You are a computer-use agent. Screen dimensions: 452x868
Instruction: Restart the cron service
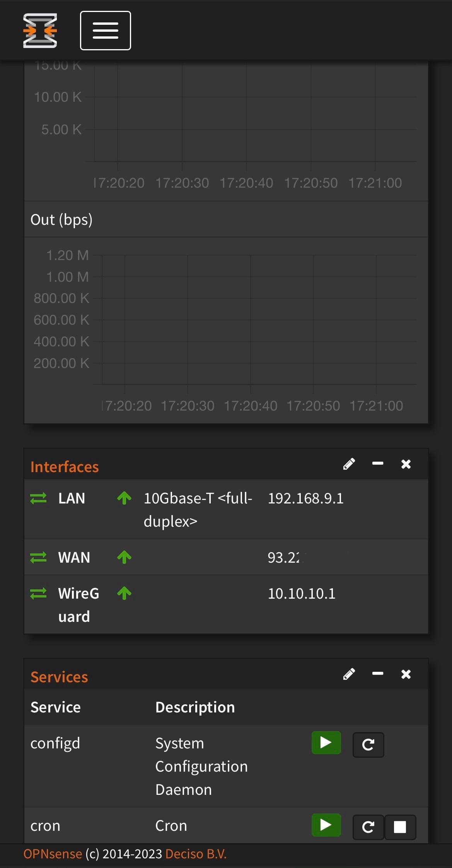pyautogui.click(x=368, y=827)
